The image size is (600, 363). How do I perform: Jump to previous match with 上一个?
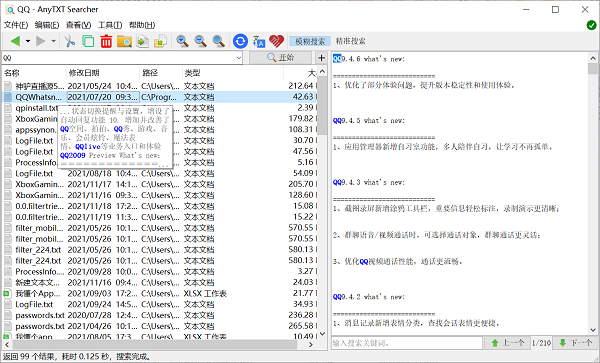(507, 343)
